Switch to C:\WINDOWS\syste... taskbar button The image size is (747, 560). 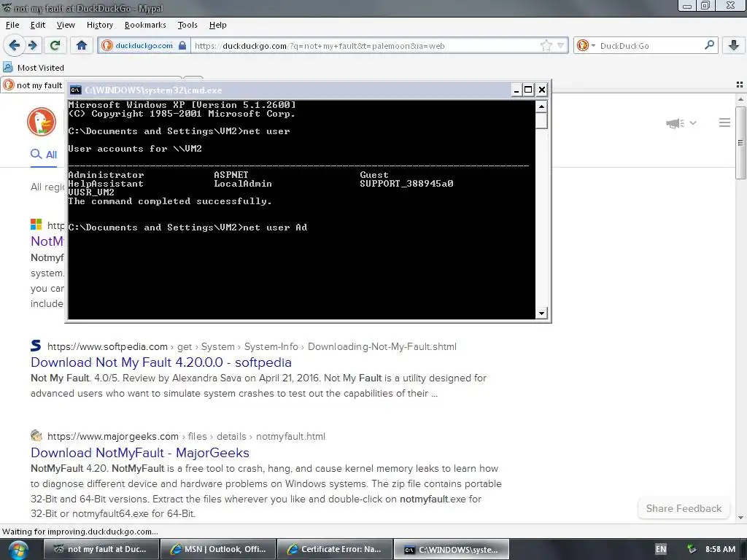pos(451,549)
